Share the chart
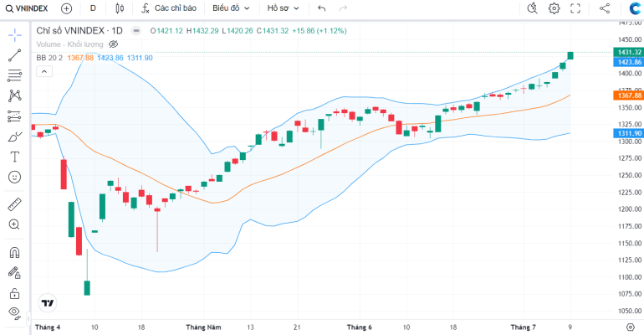 605,8
